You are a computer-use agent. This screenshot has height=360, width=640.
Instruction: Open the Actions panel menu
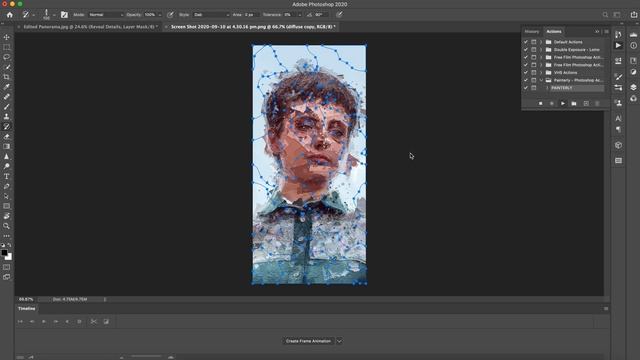(x=607, y=31)
